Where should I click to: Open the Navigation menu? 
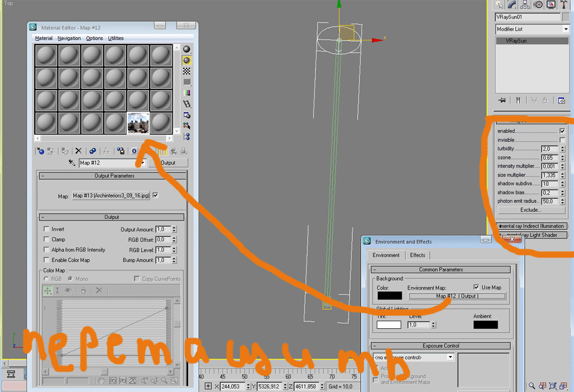(69, 38)
